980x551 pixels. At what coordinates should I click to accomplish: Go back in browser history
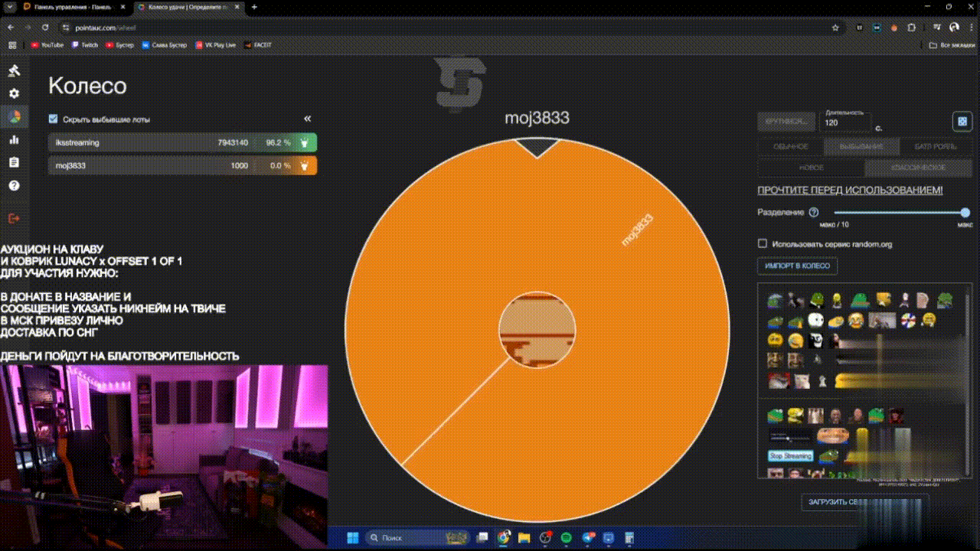[x=11, y=27]
